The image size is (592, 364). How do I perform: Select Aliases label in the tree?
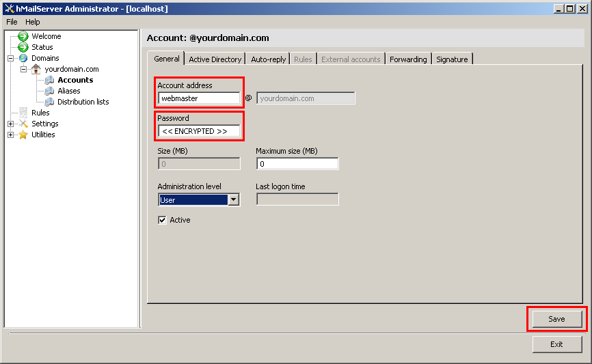69,91
